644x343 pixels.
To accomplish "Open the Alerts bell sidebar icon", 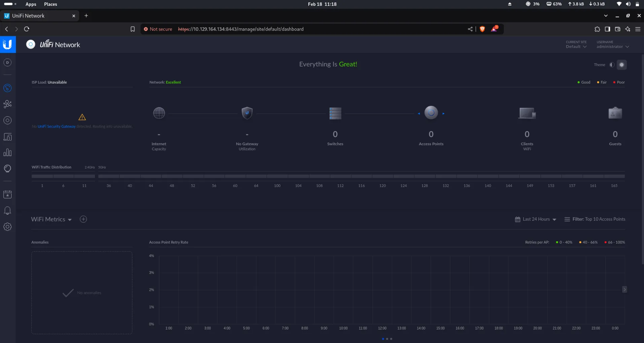I will click(x=7, y=211).
